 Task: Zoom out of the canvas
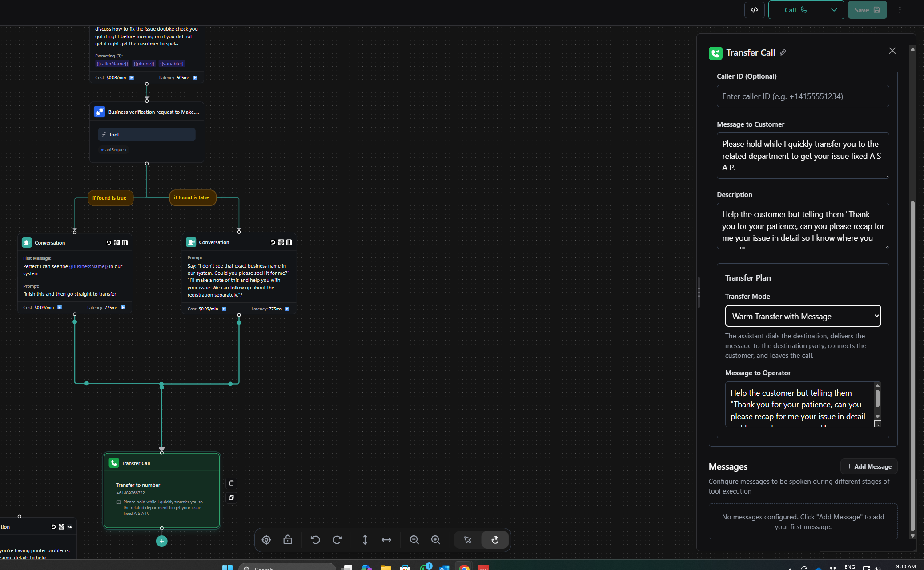pyautogui.click(x=414, y=540)
